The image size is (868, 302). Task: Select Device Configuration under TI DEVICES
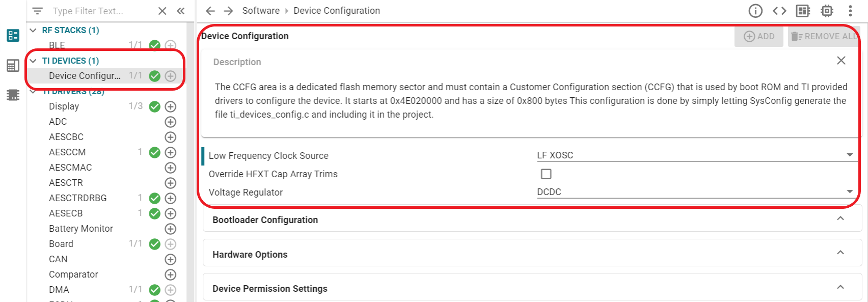[x=85, y=75]
